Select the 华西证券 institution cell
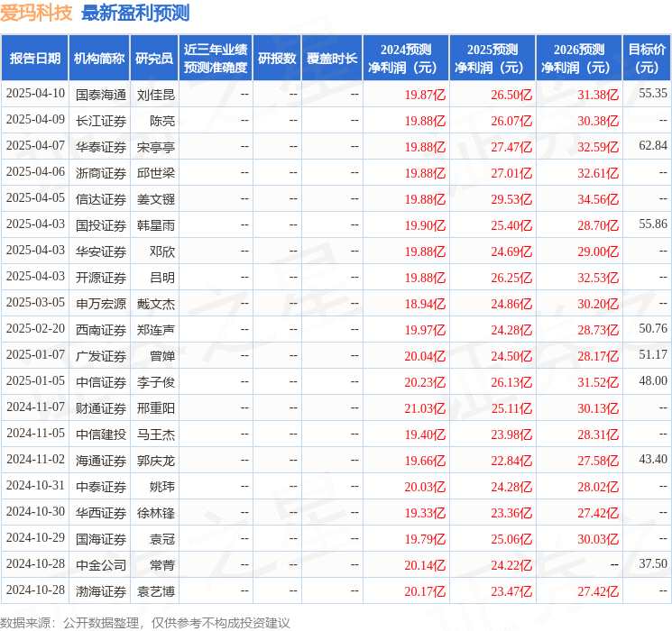Screen dimensions: 672x631 (101, 513)
